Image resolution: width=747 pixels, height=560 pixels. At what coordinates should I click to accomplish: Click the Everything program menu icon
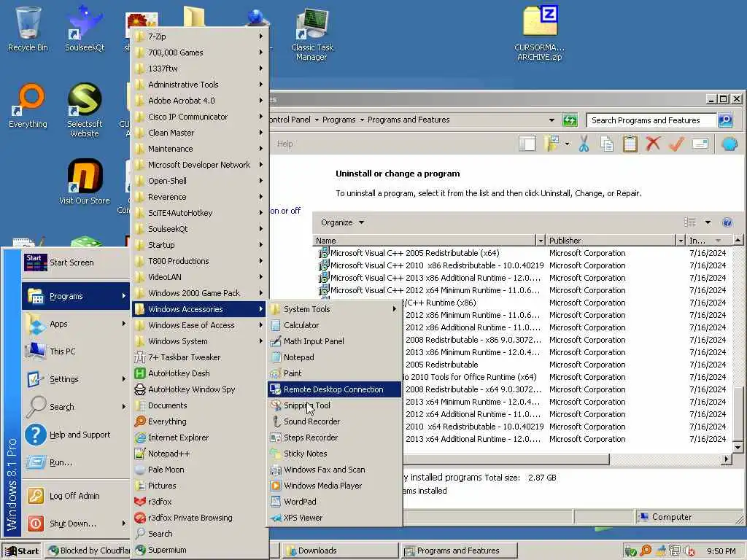click(x=139, y=421)
